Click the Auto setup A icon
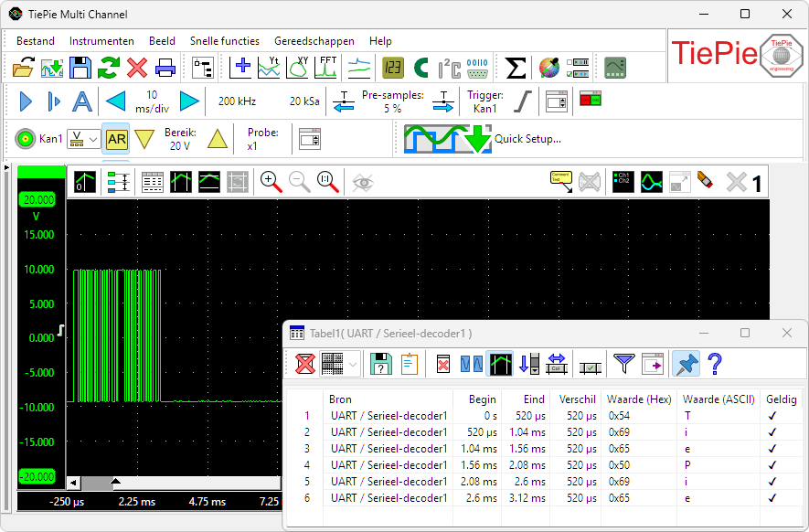 coord(82,101)
